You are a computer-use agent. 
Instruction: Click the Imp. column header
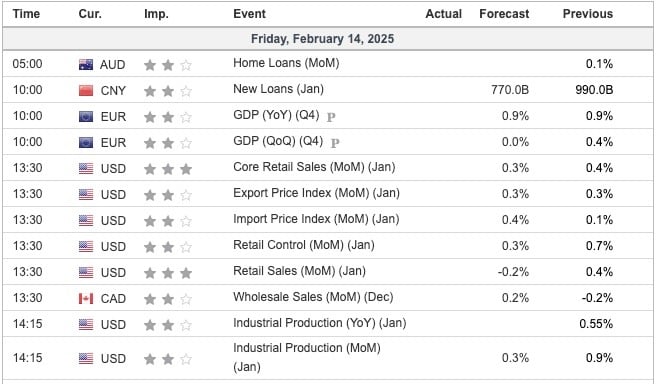156,14
